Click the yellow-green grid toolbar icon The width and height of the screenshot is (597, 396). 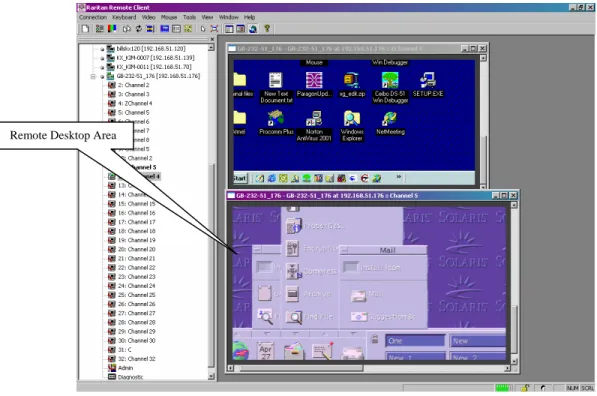tap(188, 29)
